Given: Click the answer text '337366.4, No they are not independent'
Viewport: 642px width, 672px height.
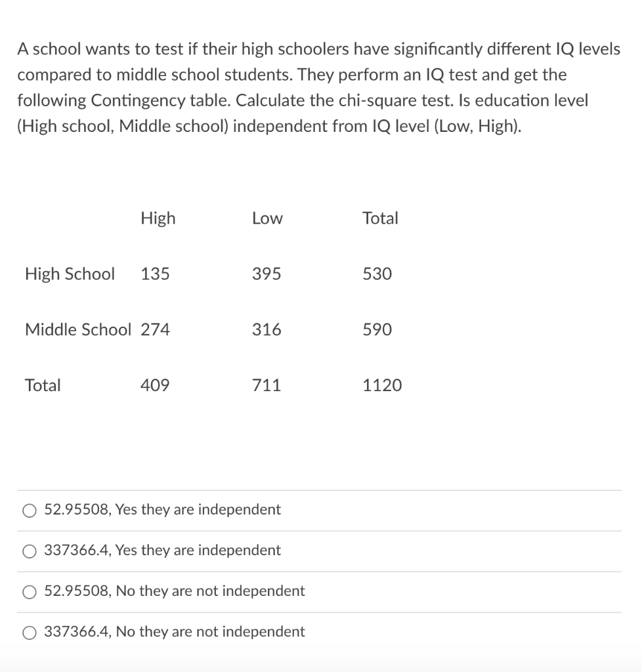Looking at the screenshot, I should pos(174,632).
